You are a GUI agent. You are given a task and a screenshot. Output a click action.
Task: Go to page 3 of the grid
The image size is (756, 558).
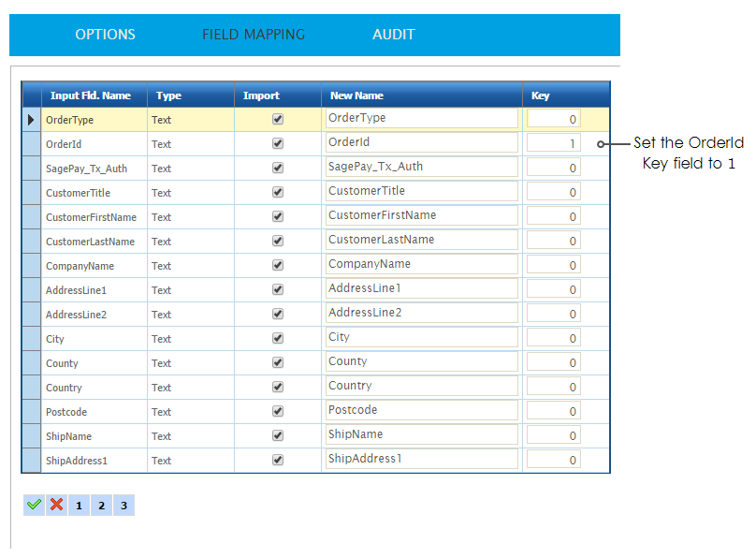click(x=124, y=506)
